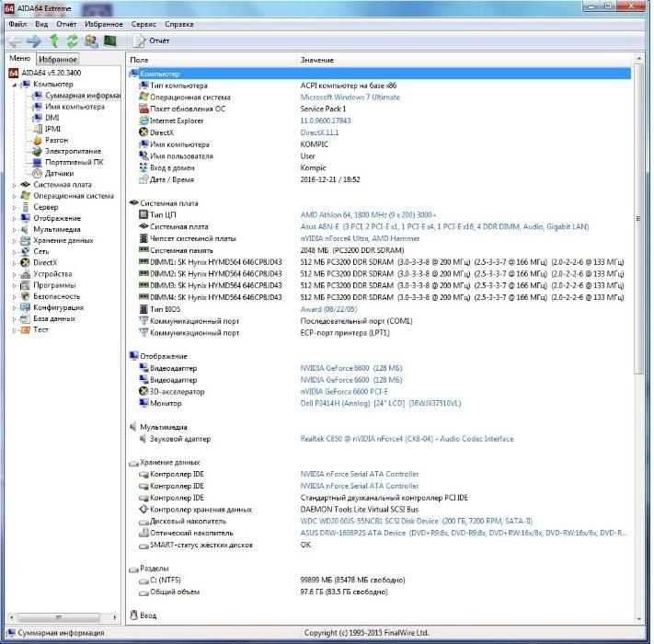654x644 pixels.
Task: Switch to the Избранное tab
Action: tap(58, 59)
